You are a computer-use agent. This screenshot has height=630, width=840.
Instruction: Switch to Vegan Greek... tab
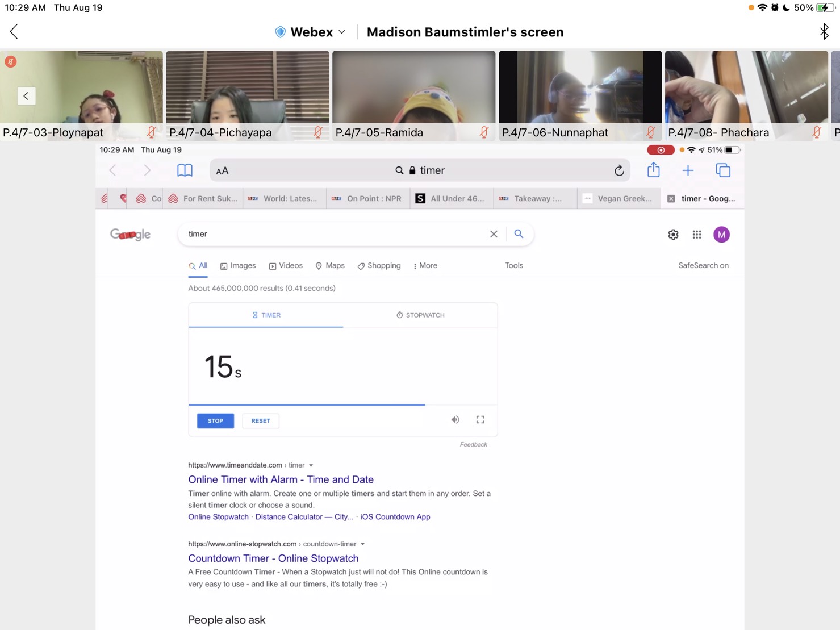618,198
